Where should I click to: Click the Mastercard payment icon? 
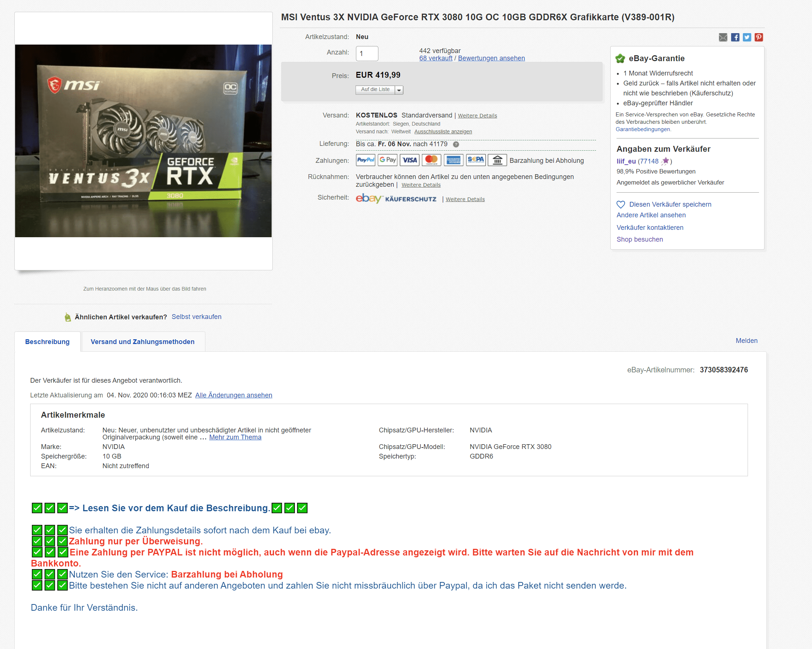(431, 160)
